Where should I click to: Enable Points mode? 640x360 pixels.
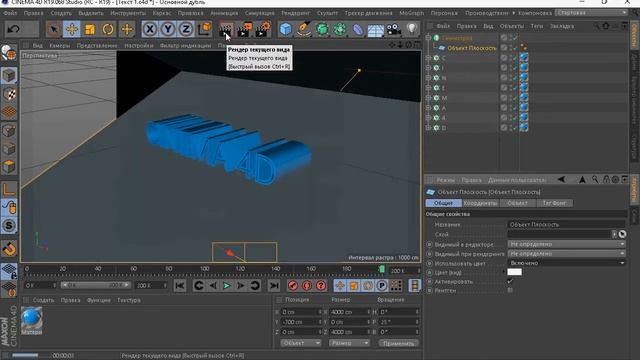coord(9,131)
